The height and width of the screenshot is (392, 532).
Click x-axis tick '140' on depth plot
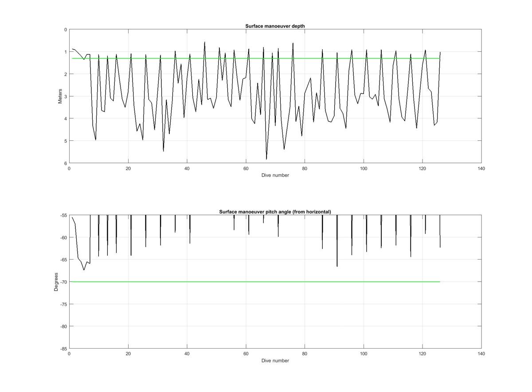pyautogui.click(x=481, y=168)
